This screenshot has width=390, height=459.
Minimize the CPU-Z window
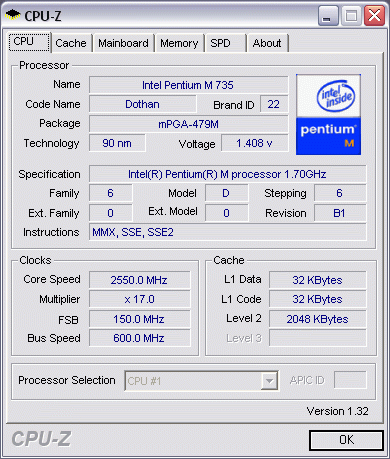(328, 16)
